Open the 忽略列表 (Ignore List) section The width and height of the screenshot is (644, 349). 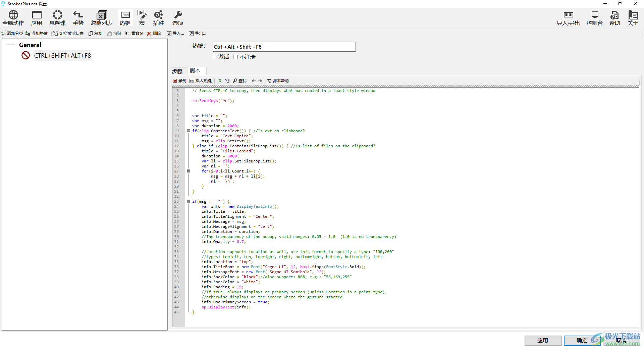(x=102, y=18)
